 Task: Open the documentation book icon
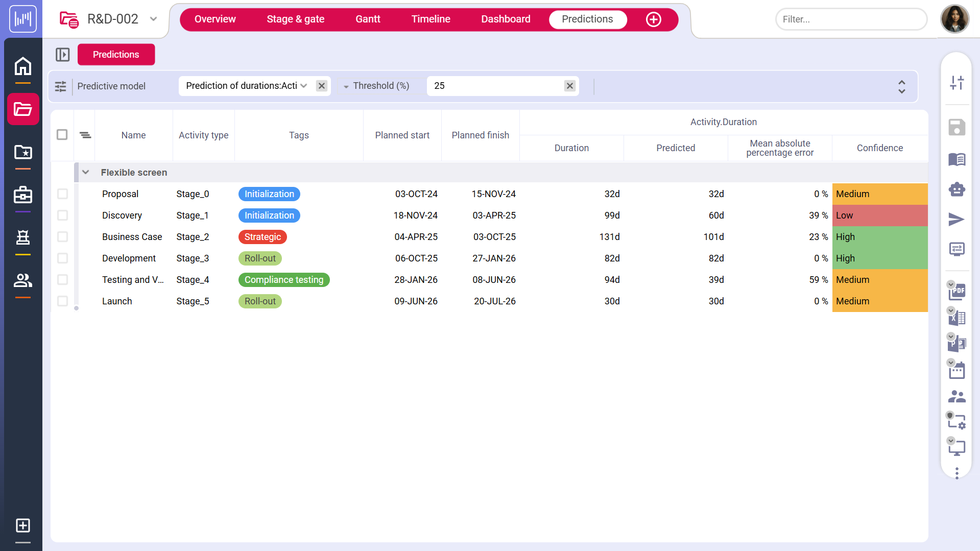click(957, 159)
